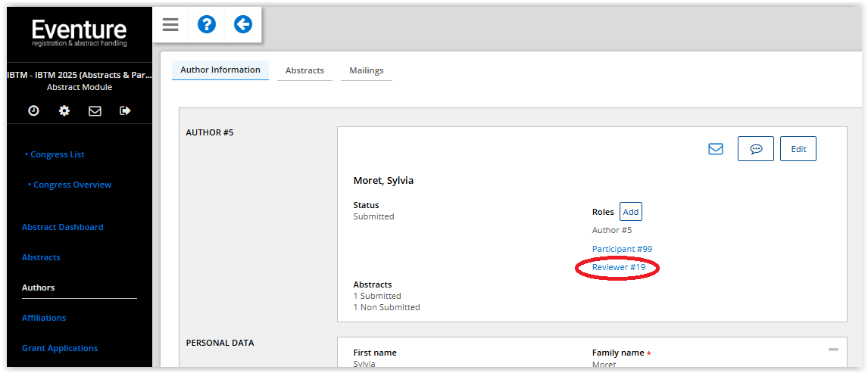The width and height of the screenshot is (868, 373).
Task: Switch to the Mailings tab
Action: (x=366, y=70)
